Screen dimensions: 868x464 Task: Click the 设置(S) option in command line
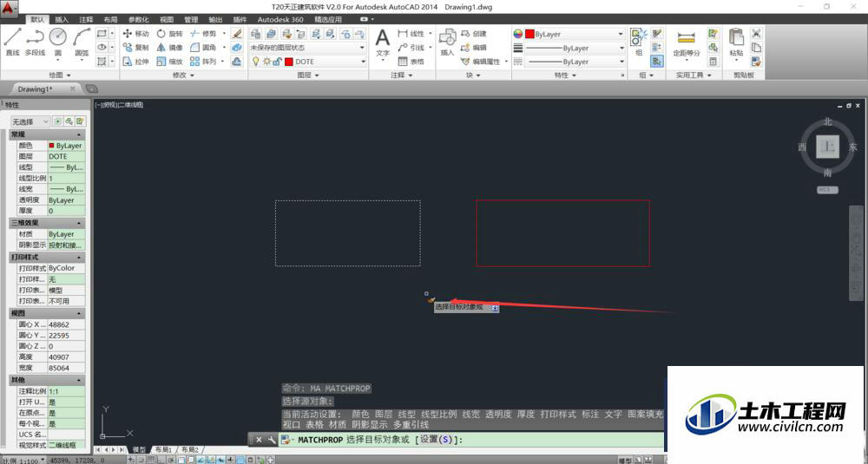(437, 441)
